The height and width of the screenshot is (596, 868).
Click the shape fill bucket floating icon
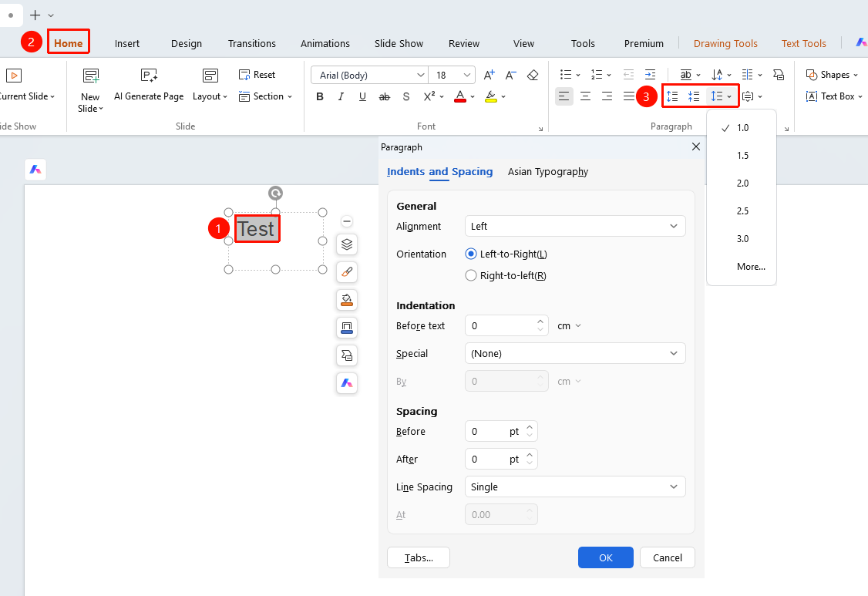tap(347, 300)
